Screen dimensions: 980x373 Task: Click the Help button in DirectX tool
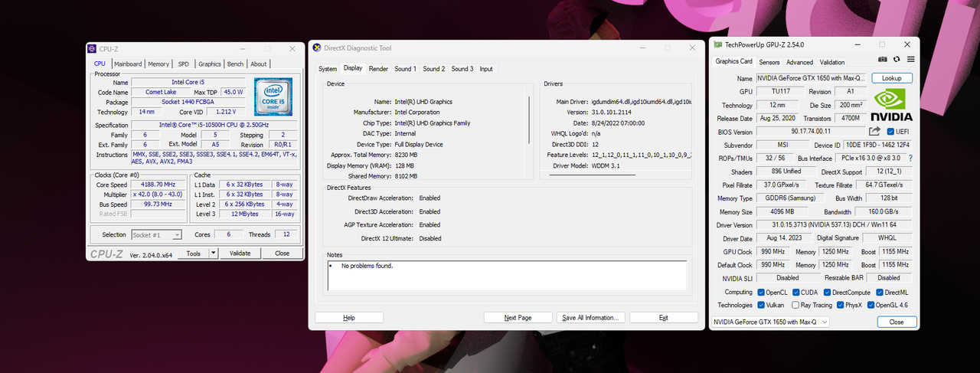(x=349, y=317)
